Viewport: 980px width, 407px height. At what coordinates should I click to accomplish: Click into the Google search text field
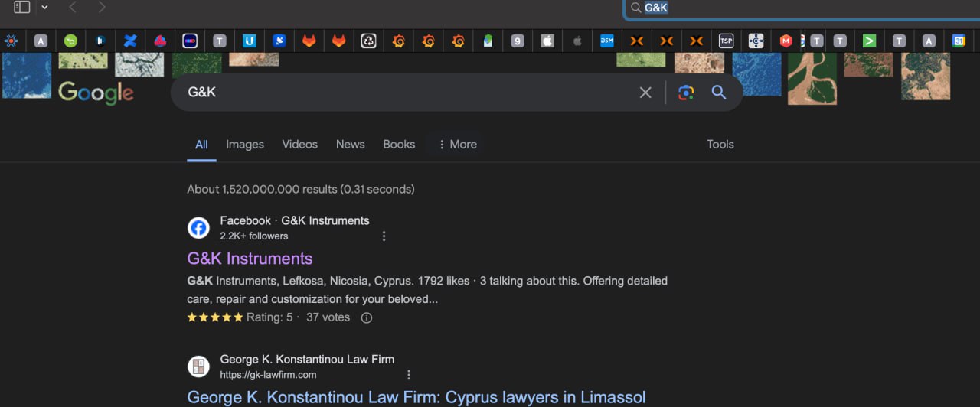pyautogui.click(x=406, y=93)
